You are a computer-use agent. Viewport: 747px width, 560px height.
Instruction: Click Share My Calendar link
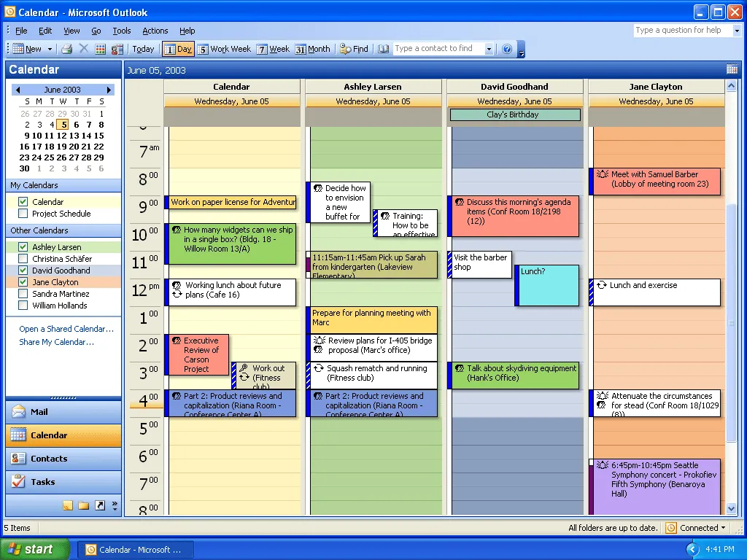[x=56, y=342]
